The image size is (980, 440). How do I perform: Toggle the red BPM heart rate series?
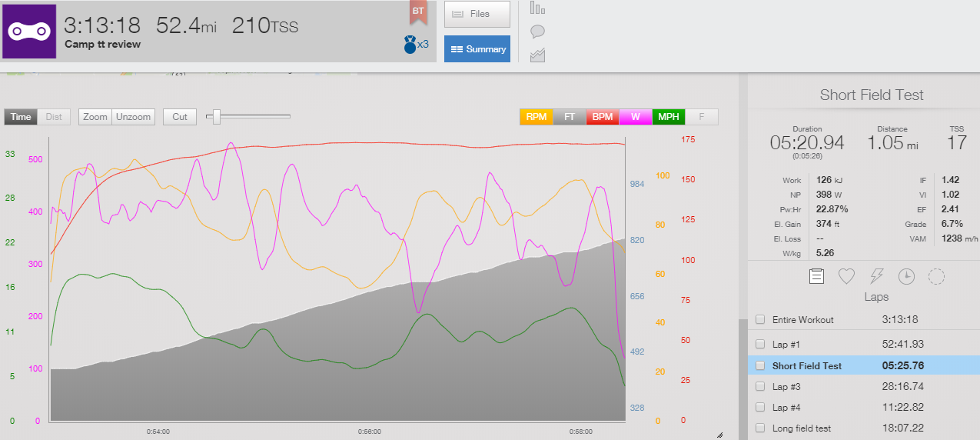(603, 117)
